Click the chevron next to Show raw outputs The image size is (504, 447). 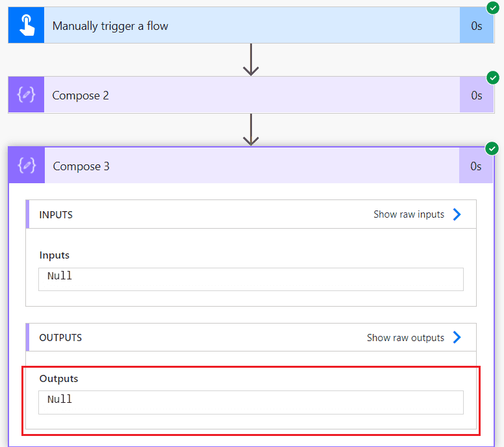point(457,337)
